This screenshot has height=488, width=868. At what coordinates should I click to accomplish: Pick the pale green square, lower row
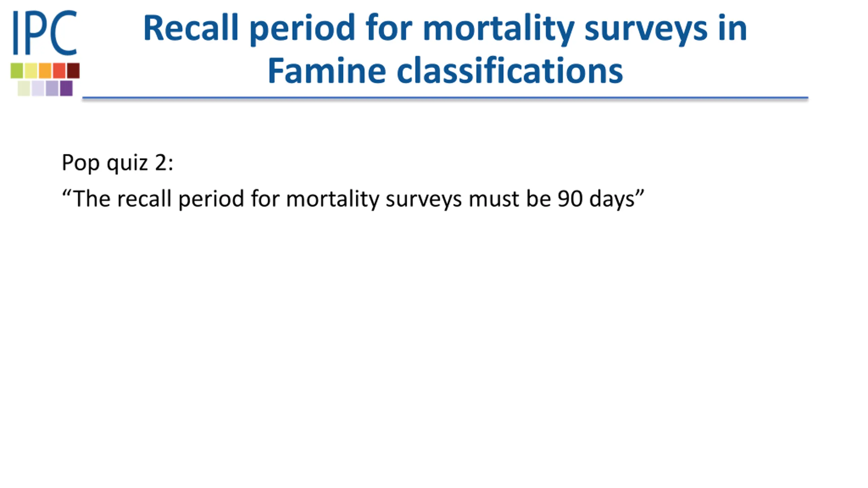(x=24, y=88)
